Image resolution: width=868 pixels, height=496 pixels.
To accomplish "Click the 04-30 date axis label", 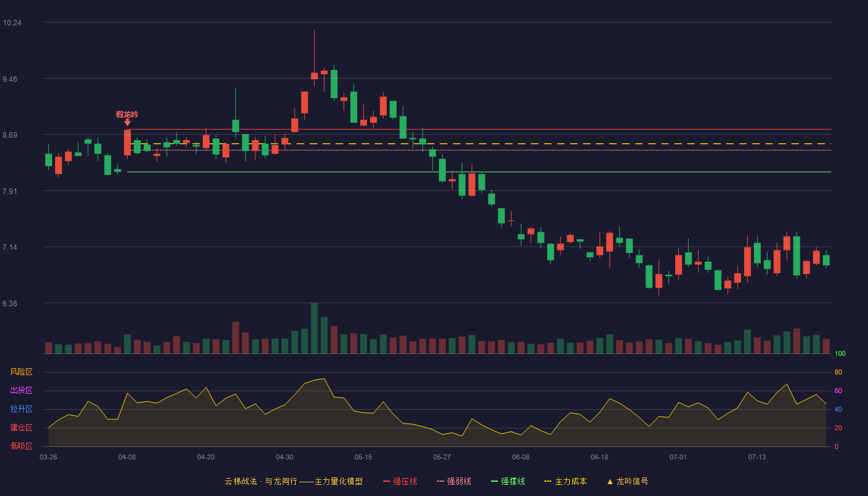I will [285, 457].
